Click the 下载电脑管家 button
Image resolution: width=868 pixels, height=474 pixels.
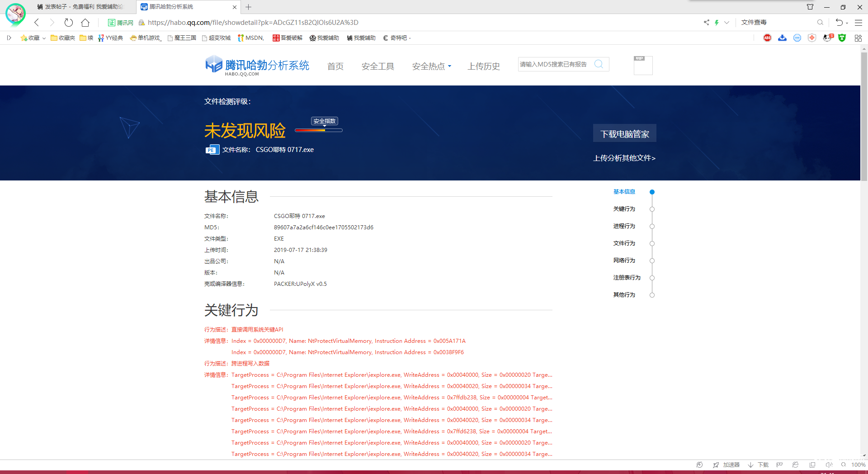[625, 133]
